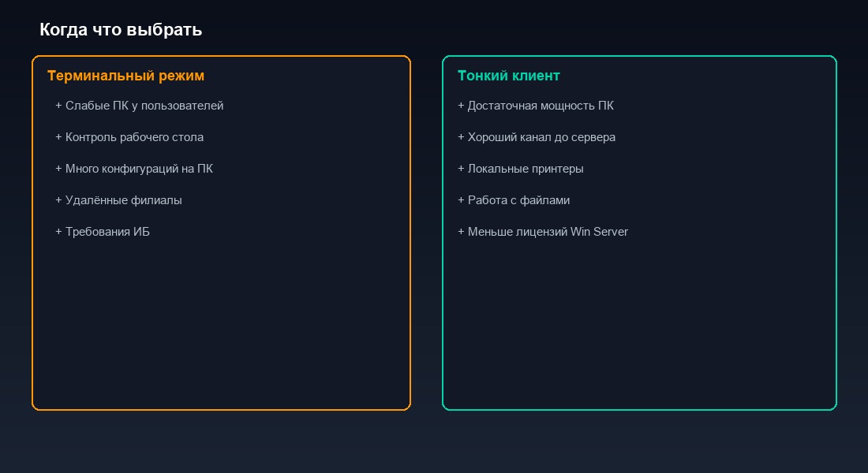Viewport: 868px width, 473px height.
Task: Select 'Хороший канал до сервера' item
Action: pos(541,137)
